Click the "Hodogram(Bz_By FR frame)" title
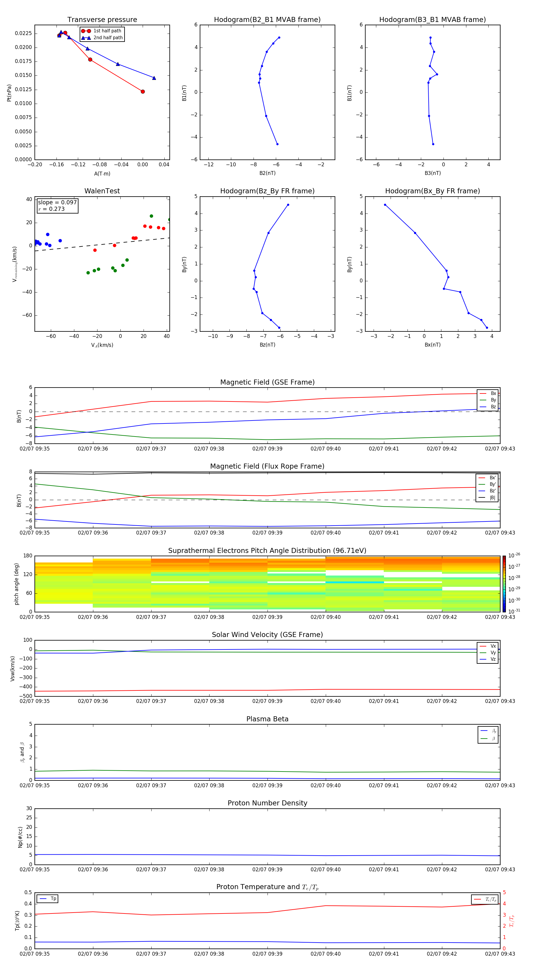Image resolution: width=535 pixels, height=980 pixels. coord(267,191)
